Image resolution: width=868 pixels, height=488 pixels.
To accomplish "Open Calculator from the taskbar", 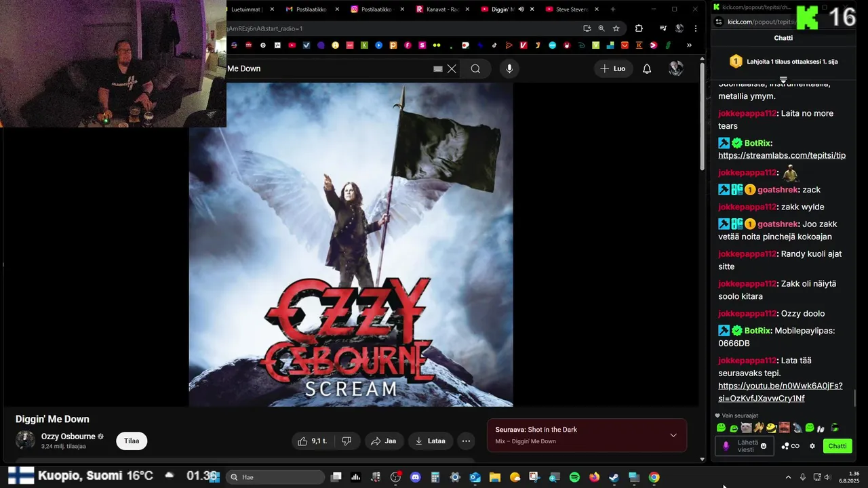I will click(435, 477).
